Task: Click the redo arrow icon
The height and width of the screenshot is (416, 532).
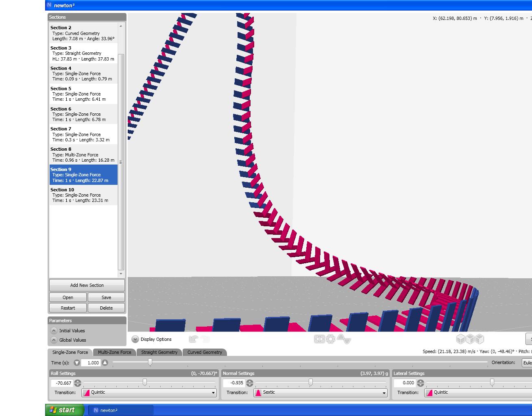Action: [205, 339]
